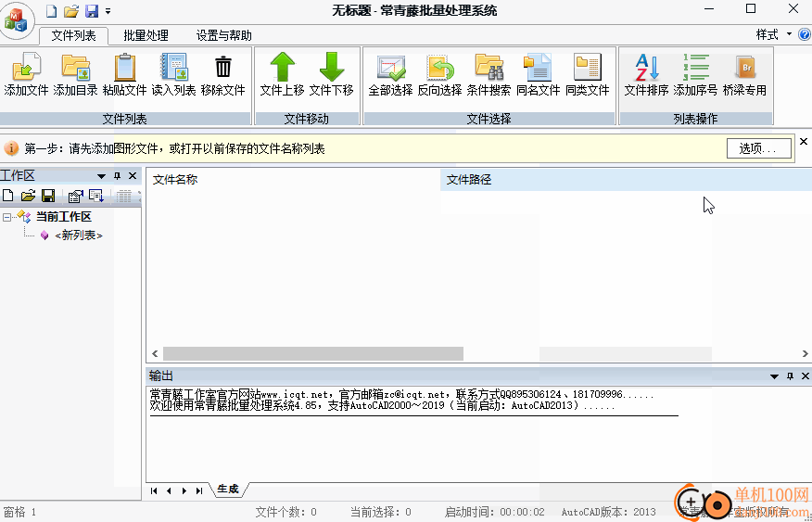
Task: Close the first-step hint bar
Action: coord(804,141)
